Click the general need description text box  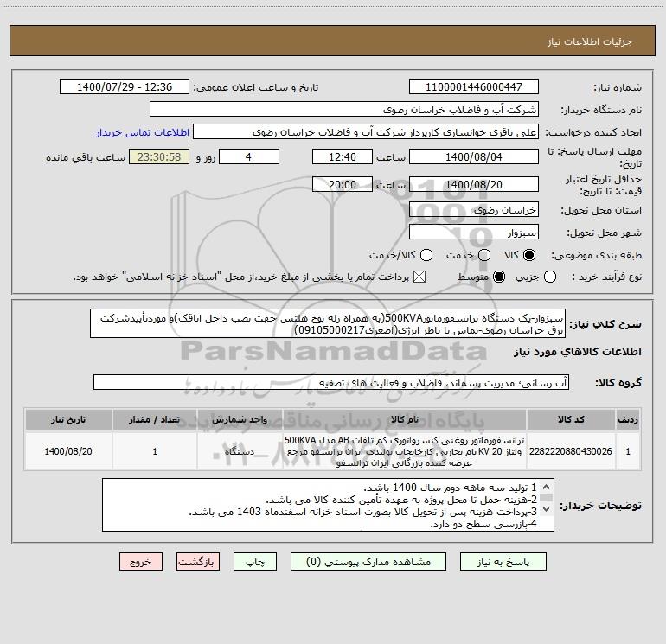(328, 324)
